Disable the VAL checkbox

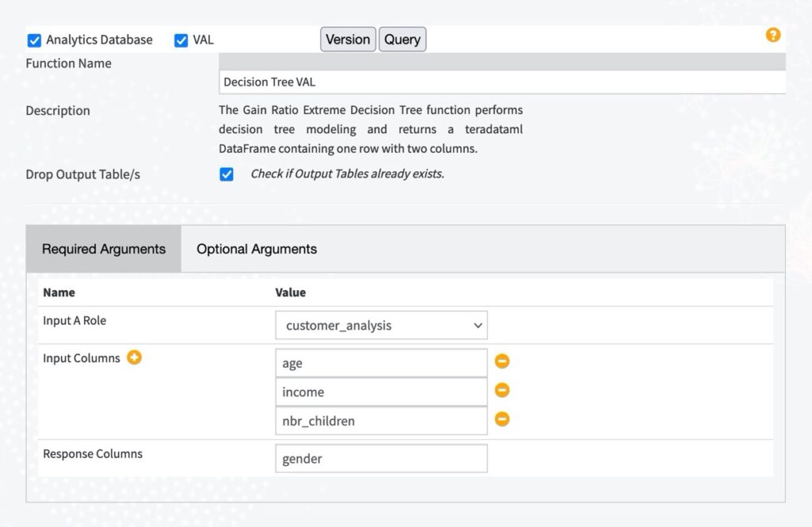click(x=181, y=39)
